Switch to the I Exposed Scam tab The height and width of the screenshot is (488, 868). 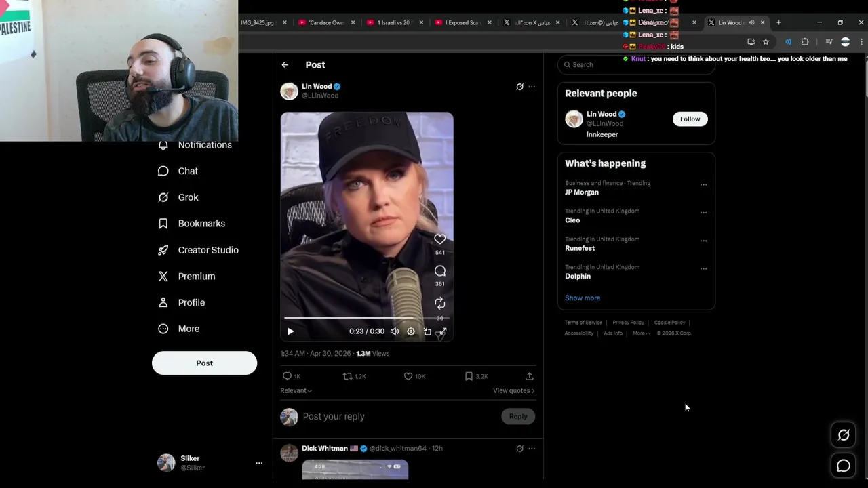click(463, 23)
